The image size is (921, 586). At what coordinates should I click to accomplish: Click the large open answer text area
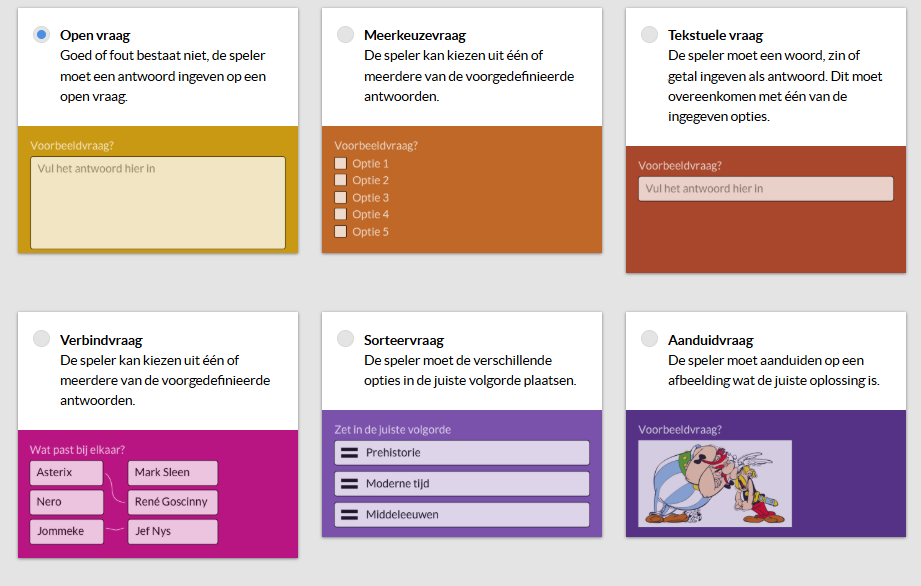click(158, 203)
